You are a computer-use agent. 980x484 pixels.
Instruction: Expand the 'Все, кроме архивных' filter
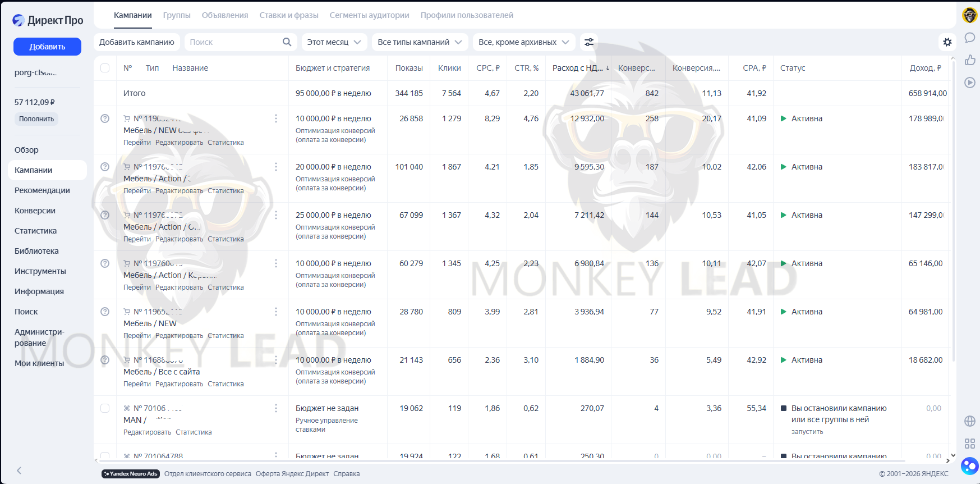coord(523,42)
